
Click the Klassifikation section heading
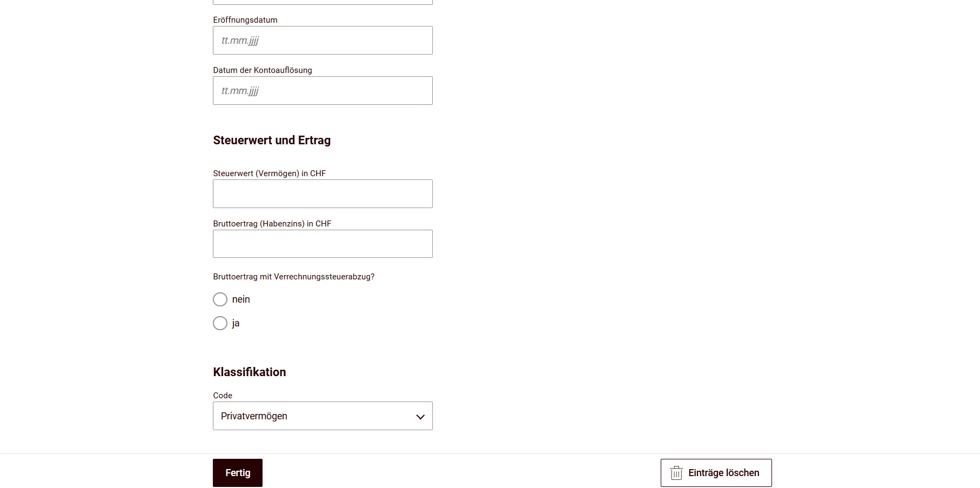click(x=249, y=372)
